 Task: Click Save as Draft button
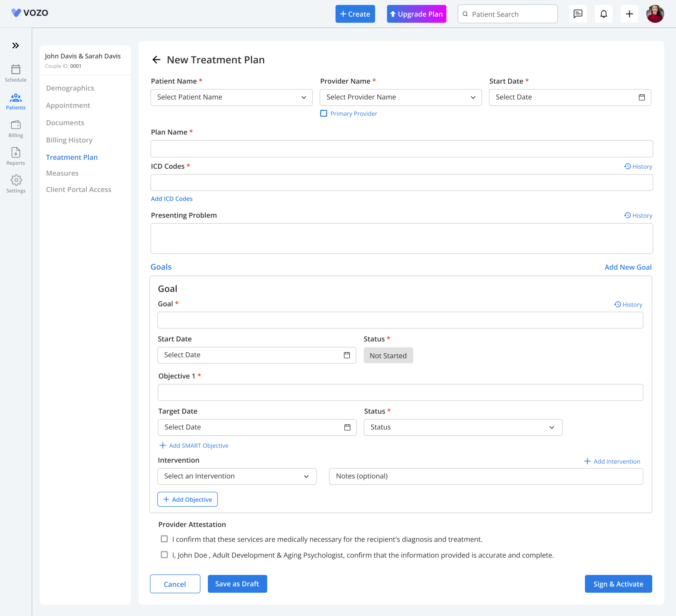click(237, 584)
